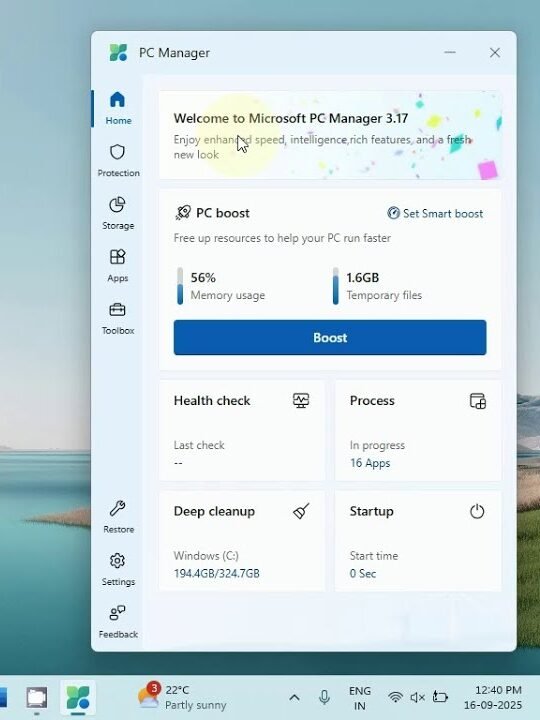This screenshot has width=540, height=720.
Task: Click the Smart boost gauge icon
Action: pos(394,213)
